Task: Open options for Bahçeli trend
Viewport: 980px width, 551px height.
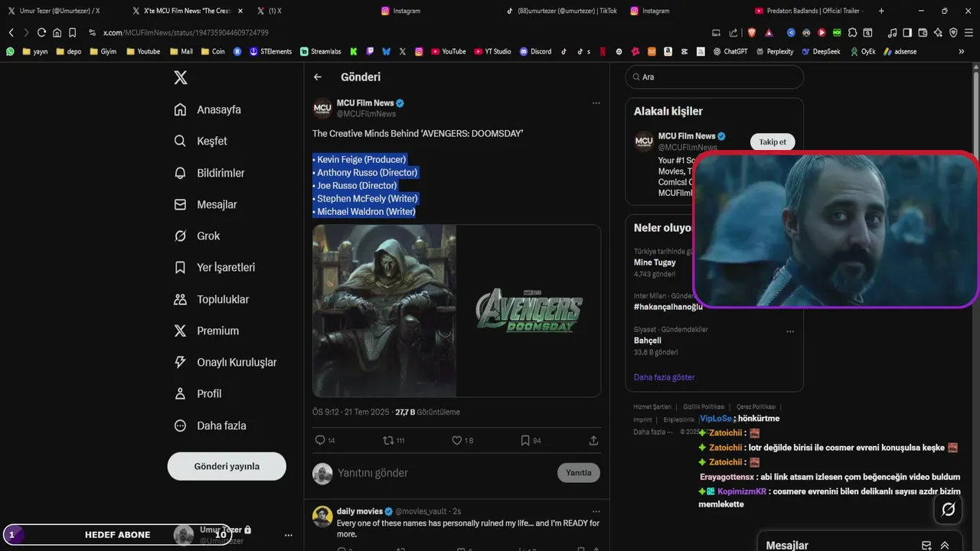Action: pyautogui.click(x=790, y=331)
